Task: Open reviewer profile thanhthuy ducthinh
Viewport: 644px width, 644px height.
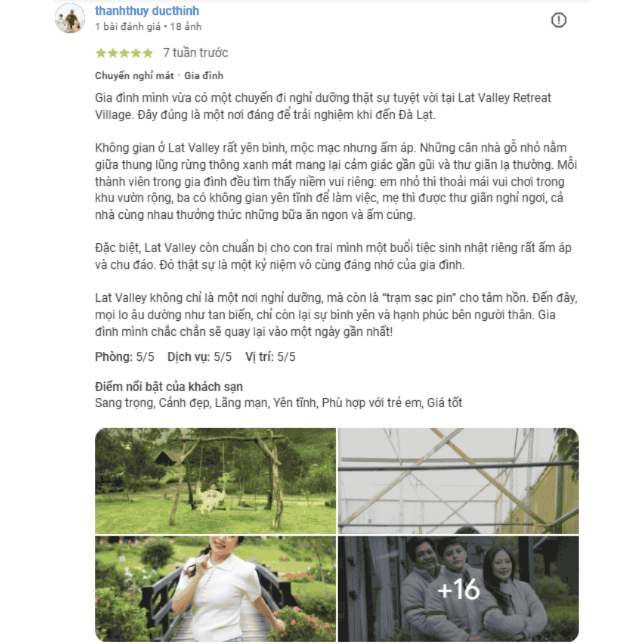Action: pos(147,11)
